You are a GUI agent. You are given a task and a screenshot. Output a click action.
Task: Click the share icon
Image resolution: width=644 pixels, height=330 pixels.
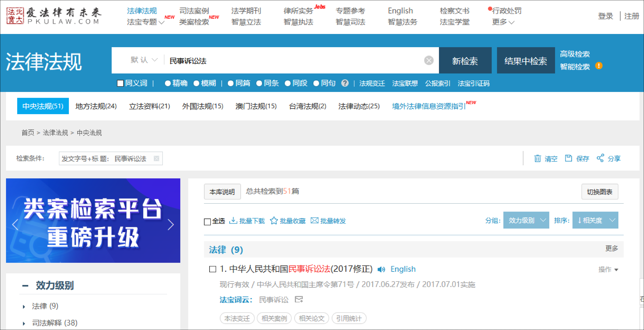[600, 158]
